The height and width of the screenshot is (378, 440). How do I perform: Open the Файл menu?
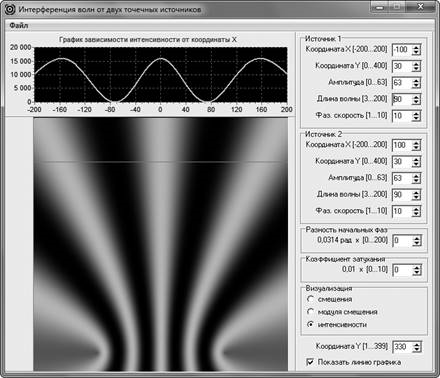(x=19, y=26)
